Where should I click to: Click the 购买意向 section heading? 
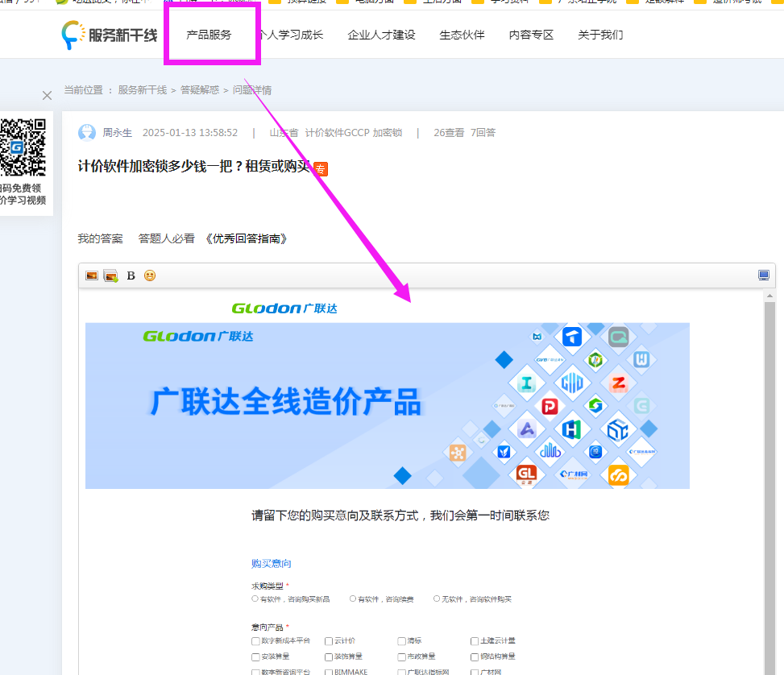271,564
